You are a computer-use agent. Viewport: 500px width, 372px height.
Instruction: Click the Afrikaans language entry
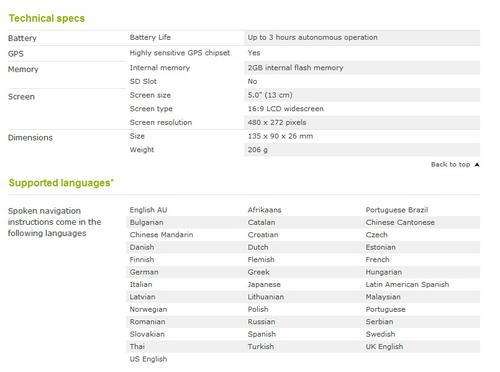(264, 210)
